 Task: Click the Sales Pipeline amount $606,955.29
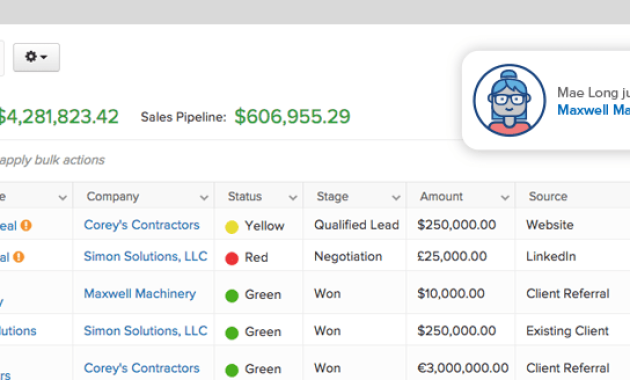(x=292, y=116)
